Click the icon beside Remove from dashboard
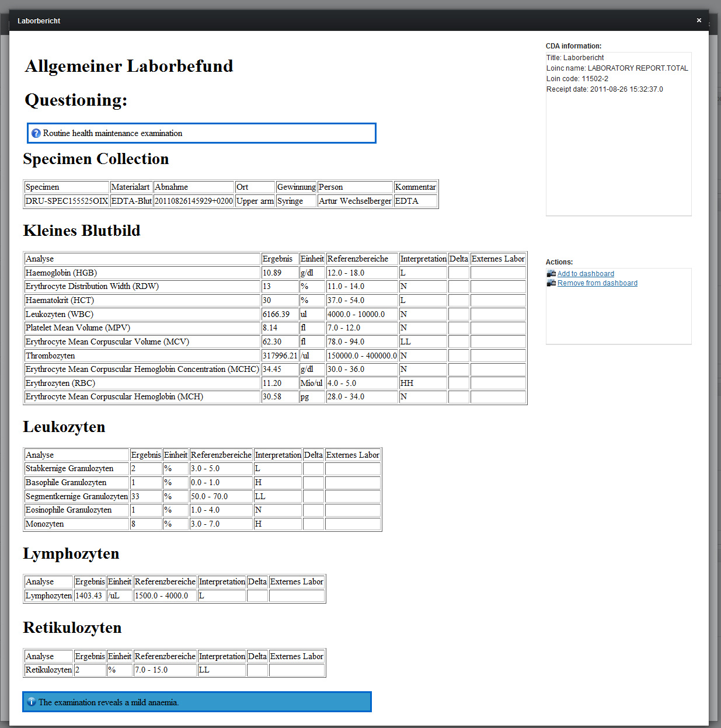 point(551,283)
